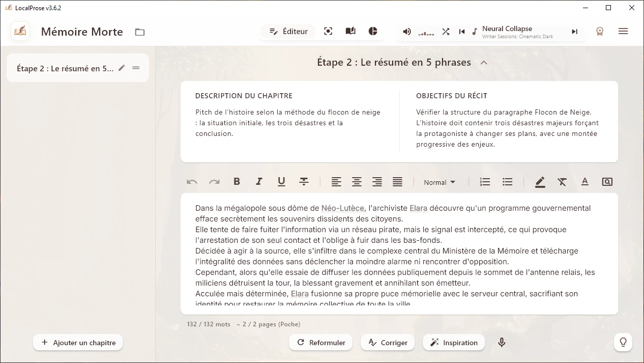Screen dimensions: 644x363
Task: Click the Corriger button
Action: pyautogui.click(x=388, y=343)
